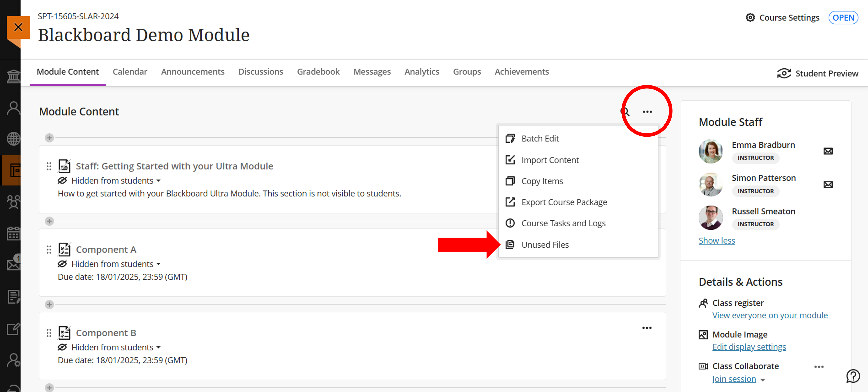
Task: Switch to the Analytics tab
Action: (422, 71)
